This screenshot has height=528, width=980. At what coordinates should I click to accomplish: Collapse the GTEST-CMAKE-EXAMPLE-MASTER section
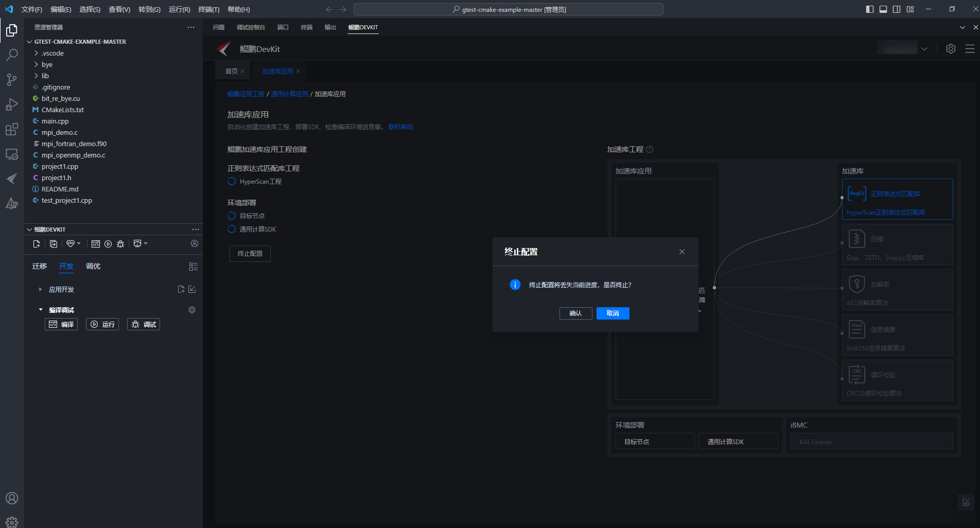click(29, 42)
